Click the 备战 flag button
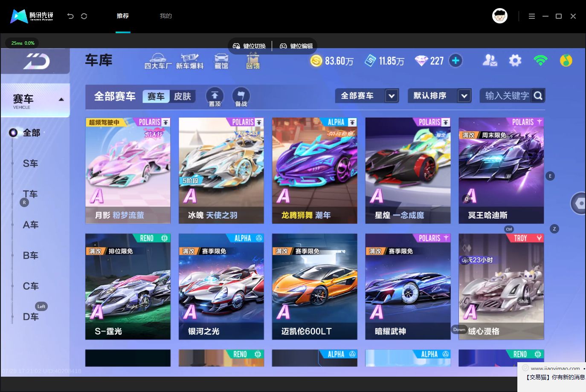This screenshot has height=392, width=586. pos(241,97)
